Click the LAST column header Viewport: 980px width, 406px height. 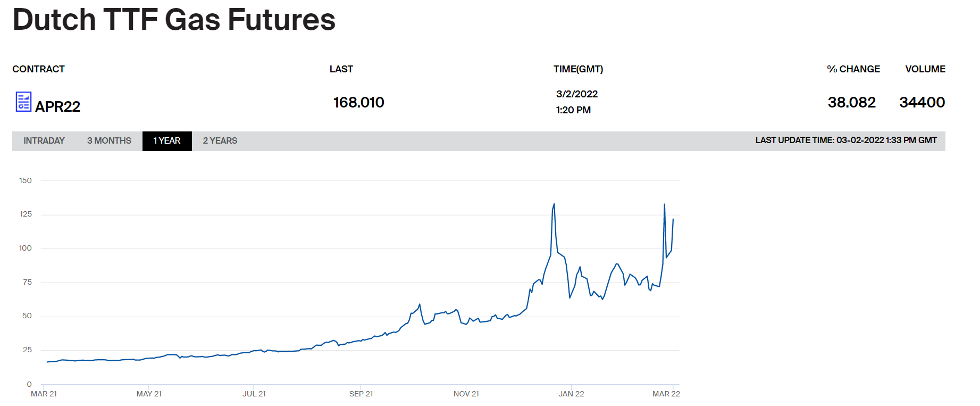(341, 69)
